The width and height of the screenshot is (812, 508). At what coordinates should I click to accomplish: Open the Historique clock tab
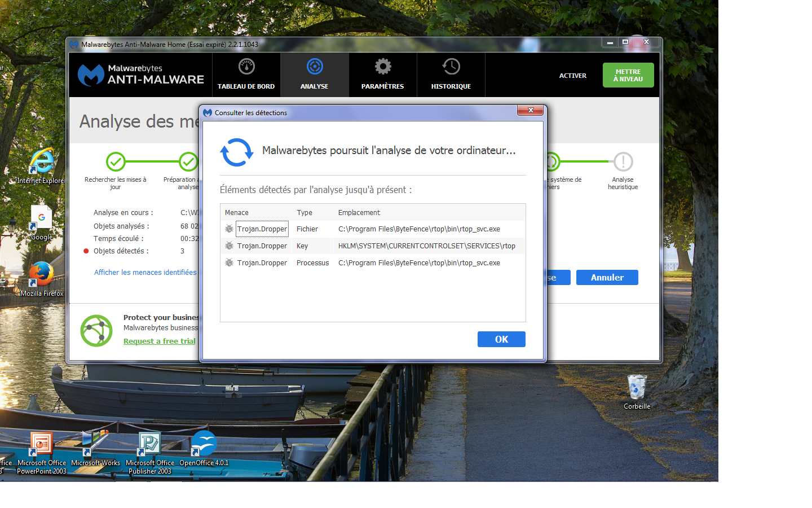click(x=451, y=75)
